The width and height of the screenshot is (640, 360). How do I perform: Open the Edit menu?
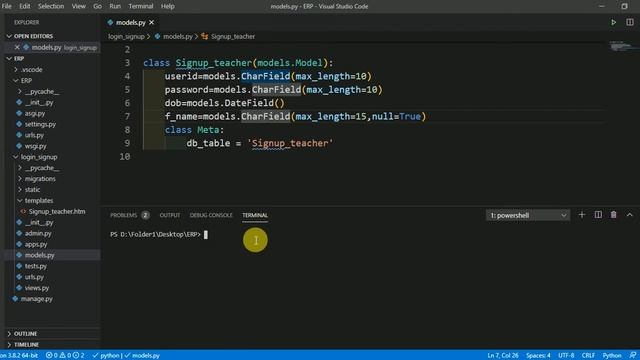[24, 6]
